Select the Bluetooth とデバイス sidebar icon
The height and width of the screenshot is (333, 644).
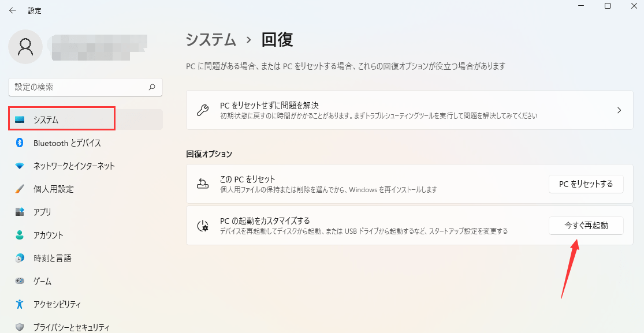pyautogui.click(x=21, y=143)
